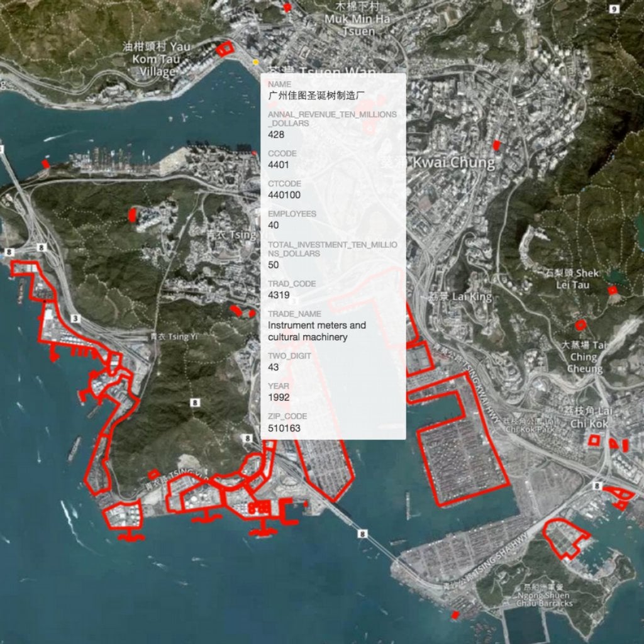Click the YEAR value 1992 in popup
Viewport: 644px width, 644px height.
279,397
